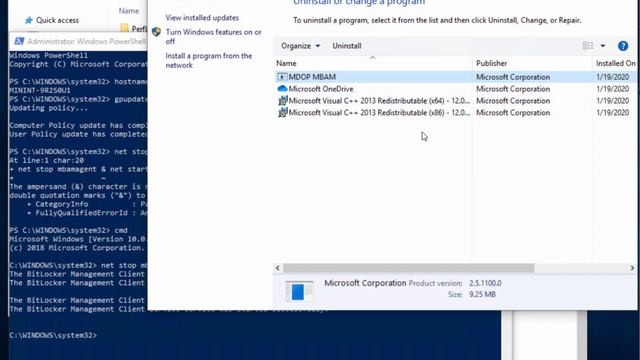640x360 pixels.
Task: Click the install date of Microsoft OneDrive
Action: point(612,89)
